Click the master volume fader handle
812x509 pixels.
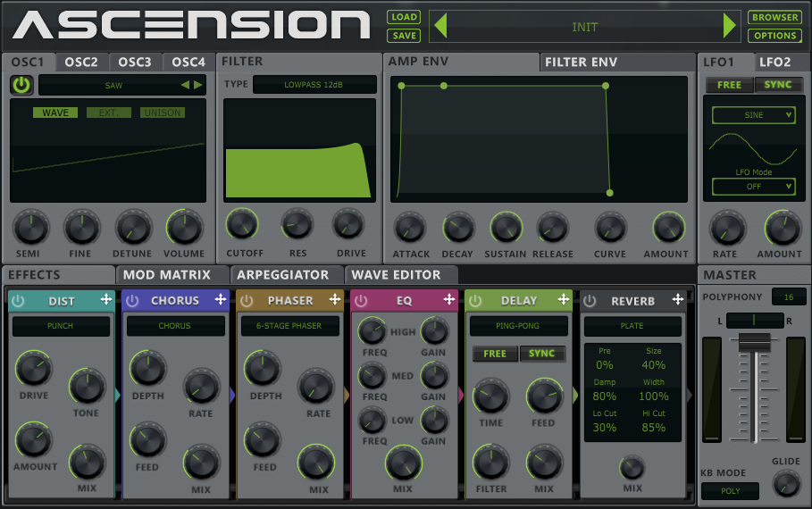coord(754,342)
